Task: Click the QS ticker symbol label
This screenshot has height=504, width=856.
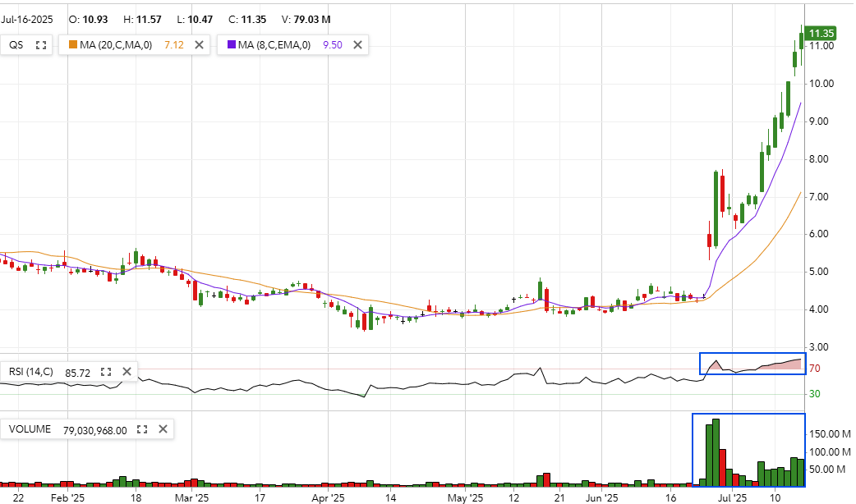Action: [x=16, y=45]
